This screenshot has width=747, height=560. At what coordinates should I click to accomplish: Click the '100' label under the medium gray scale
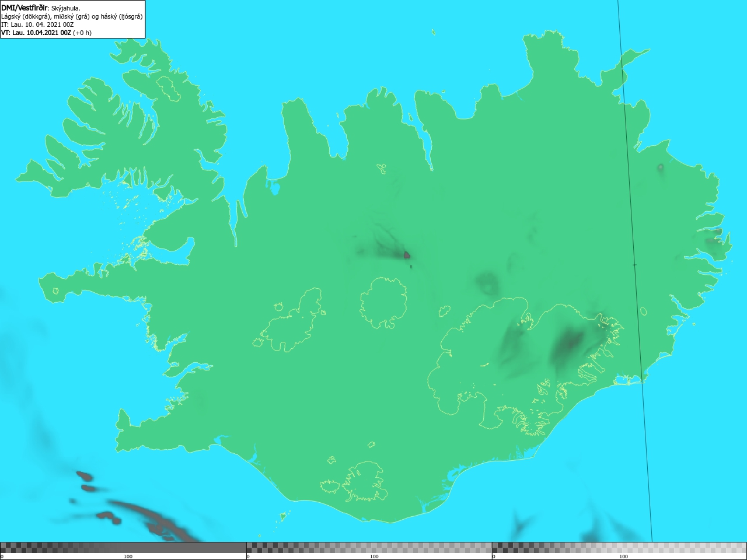tap(374, 556)
